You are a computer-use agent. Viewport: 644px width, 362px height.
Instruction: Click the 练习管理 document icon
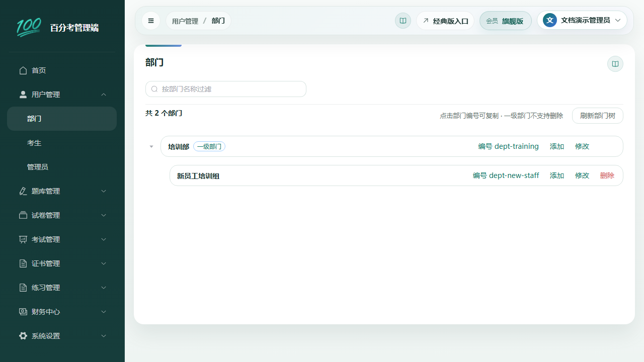point(23,288)
